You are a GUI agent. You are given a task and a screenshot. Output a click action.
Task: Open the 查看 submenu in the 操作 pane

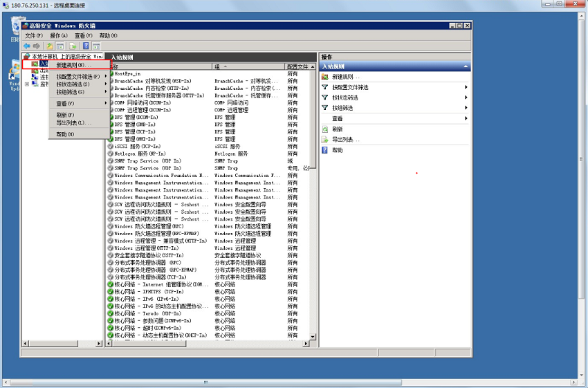395,118
